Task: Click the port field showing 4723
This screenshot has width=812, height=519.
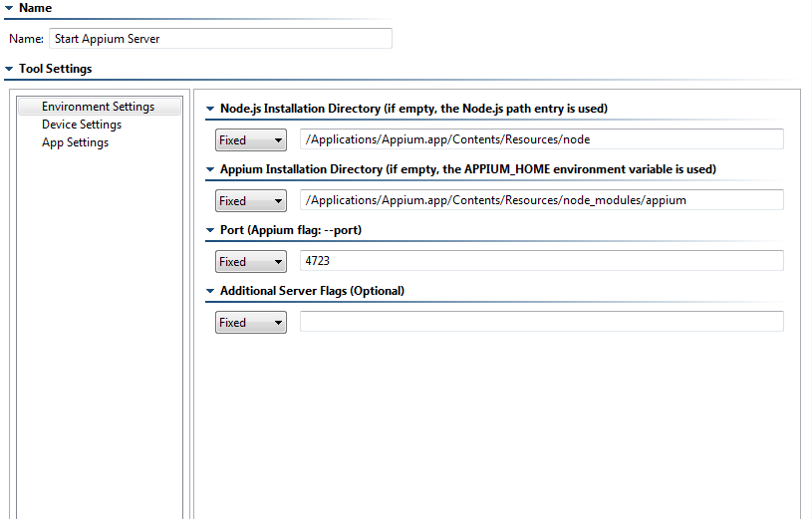Action: click(542, 261)
